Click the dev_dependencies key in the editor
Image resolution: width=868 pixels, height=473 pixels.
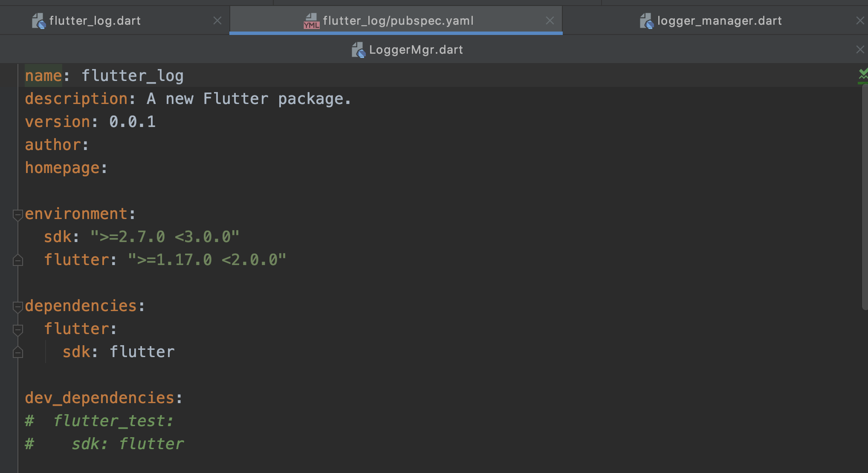[99, 398]
